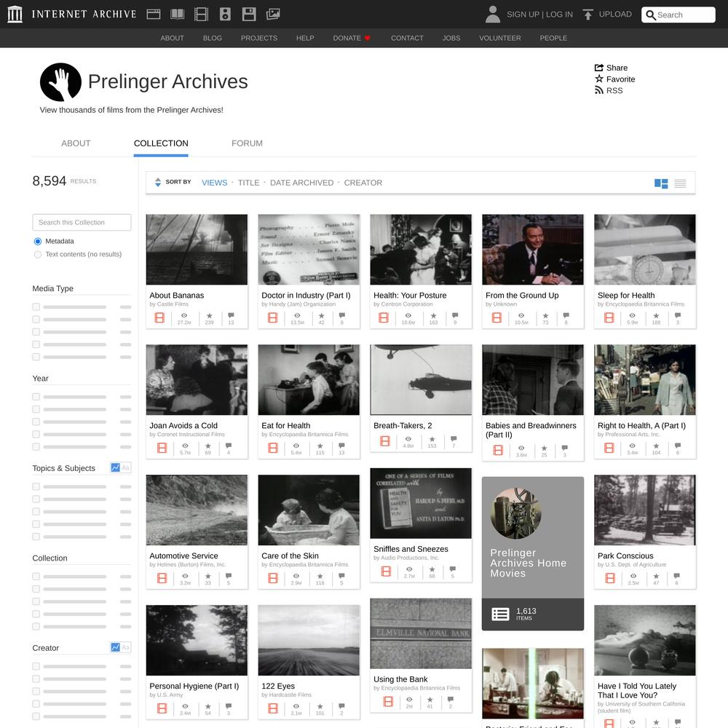Sort results by CREATOR

tap(363, 183)
